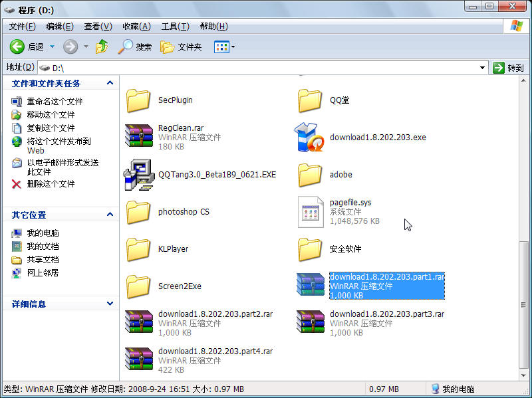
Task: Select the SecPlugin folder icon
Action: tap(138, 100)
